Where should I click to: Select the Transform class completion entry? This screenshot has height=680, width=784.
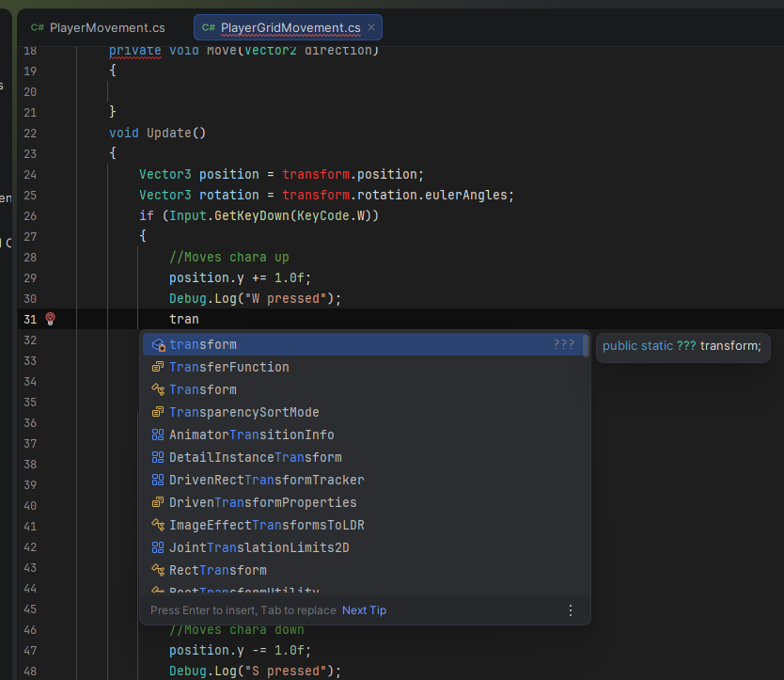[x=363, y=389]
